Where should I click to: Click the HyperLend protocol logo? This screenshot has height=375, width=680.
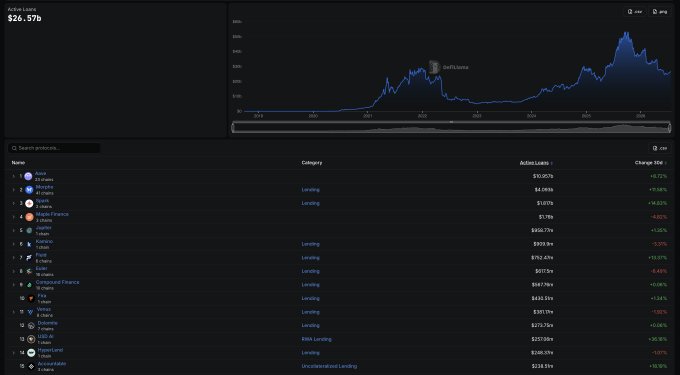[31, 353]
